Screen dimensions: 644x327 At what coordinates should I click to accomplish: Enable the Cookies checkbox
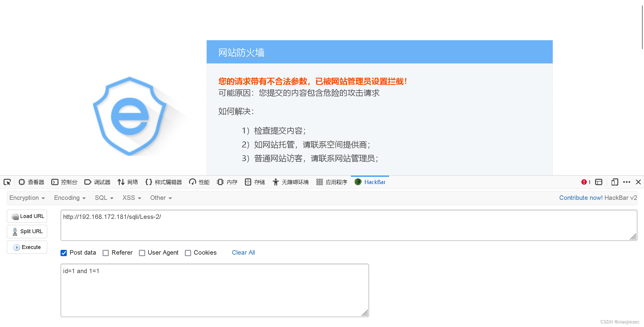[188, 253]
